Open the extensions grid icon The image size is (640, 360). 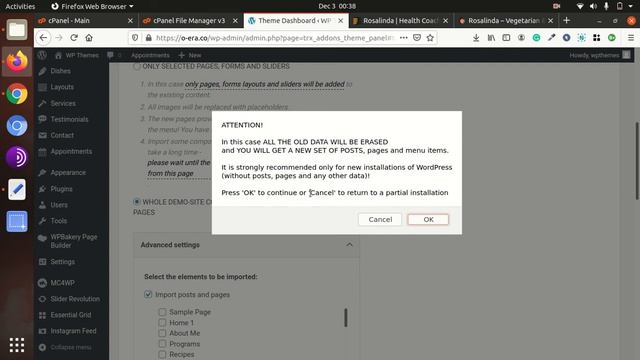tap(596, 38)
